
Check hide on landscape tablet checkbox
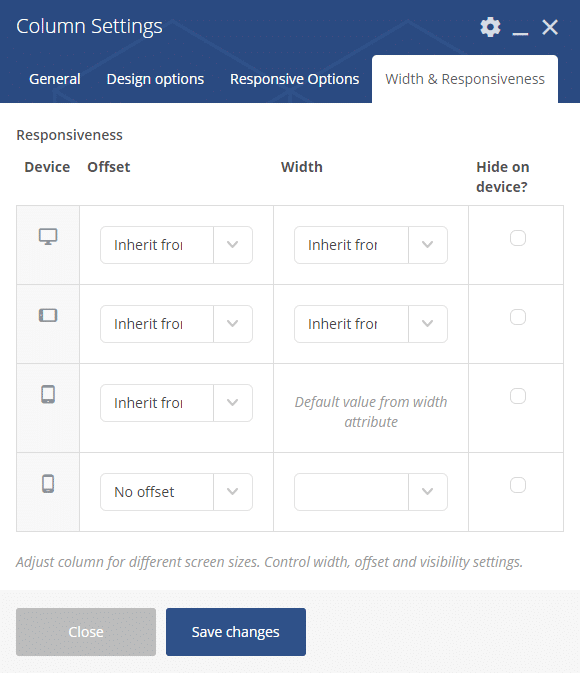point(518,317)
